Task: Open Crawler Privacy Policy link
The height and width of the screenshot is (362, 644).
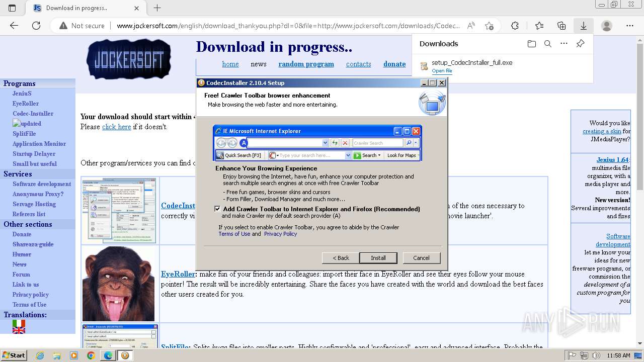Action: pyautogui.click(x=280, y=234)
